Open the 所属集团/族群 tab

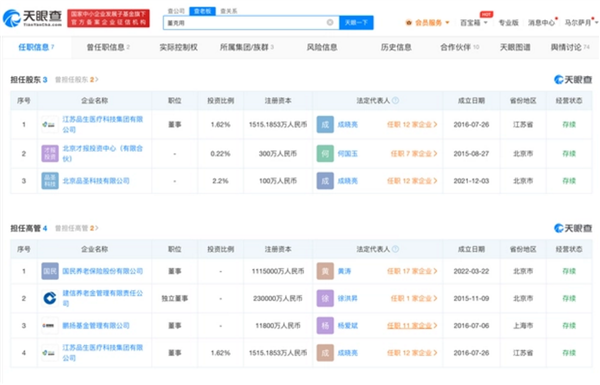(246, 47)
